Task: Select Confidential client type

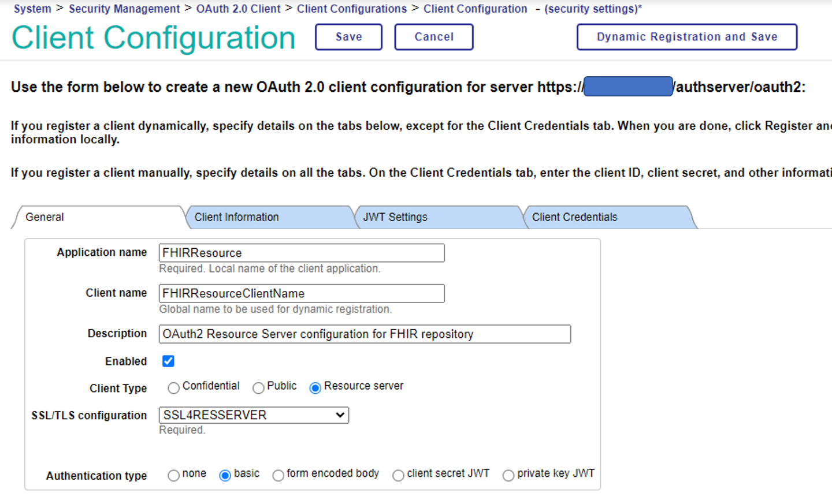Action: 173,389
